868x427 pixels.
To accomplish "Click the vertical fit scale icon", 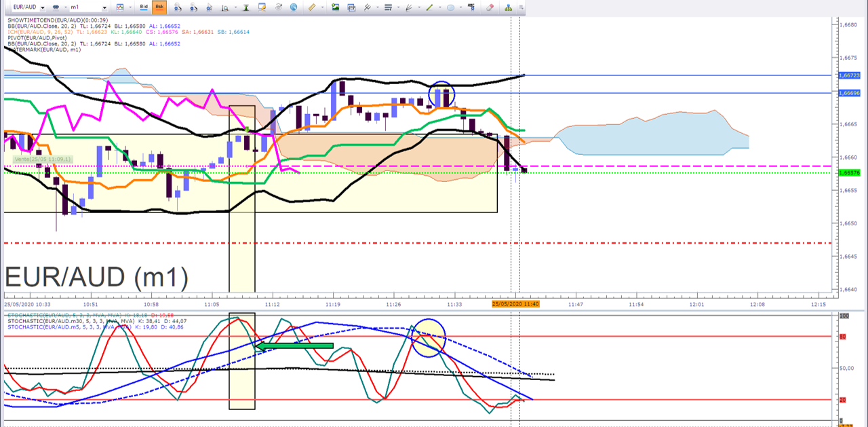I will tap(246, 7).
